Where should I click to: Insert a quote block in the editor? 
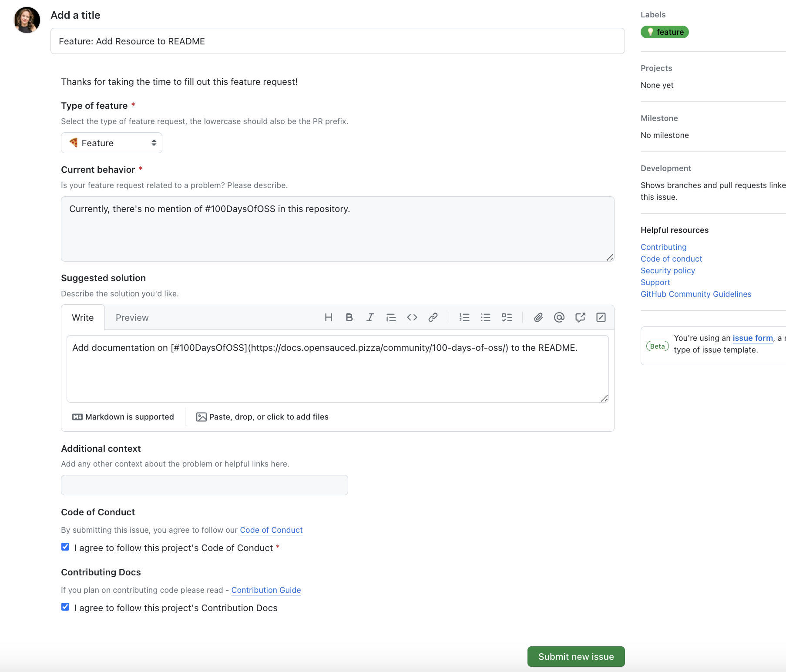(391, 317)
